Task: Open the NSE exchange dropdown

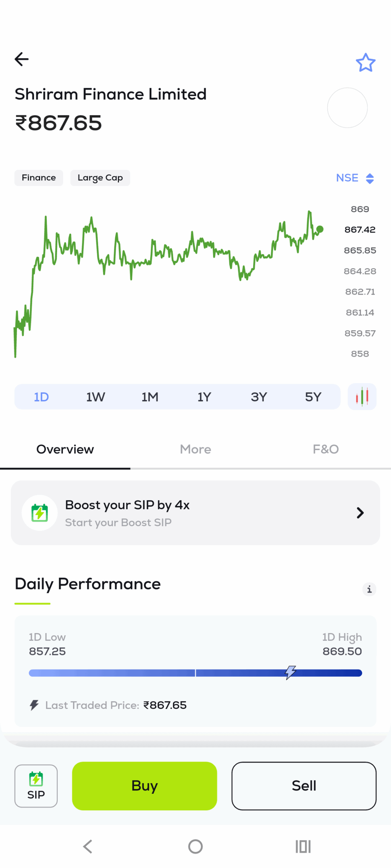Action: pos(355,178)
